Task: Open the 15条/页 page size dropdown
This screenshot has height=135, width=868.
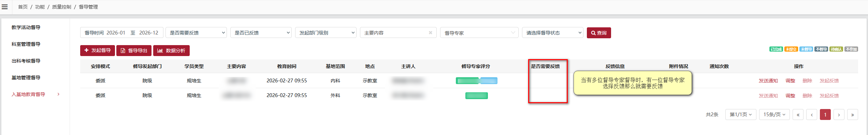Action: [x=775, y=114]
